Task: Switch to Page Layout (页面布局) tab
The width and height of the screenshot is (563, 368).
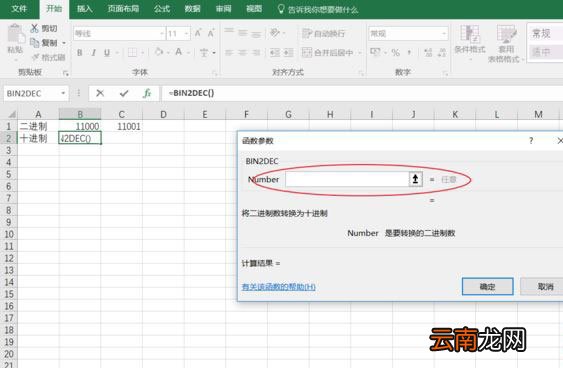Action: click(x=123, y=8)
